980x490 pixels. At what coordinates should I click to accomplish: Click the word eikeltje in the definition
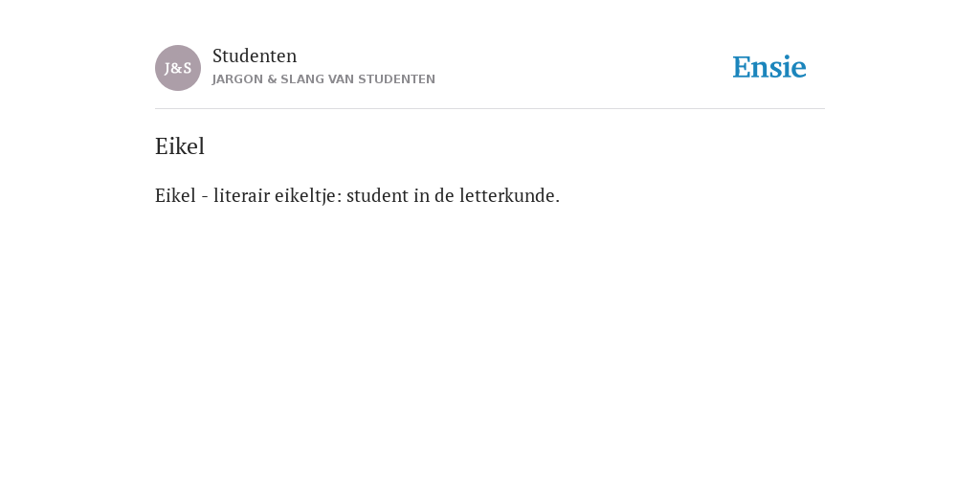[308, 196]
